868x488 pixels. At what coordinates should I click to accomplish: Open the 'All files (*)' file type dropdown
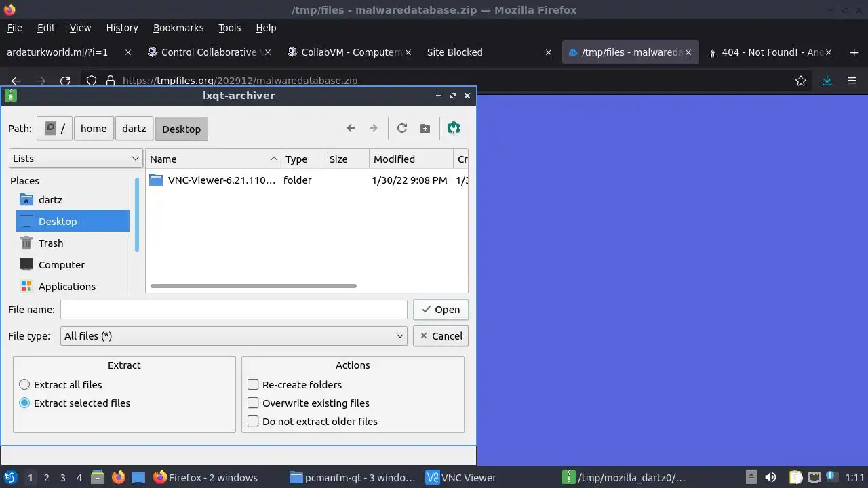(234, 335)
